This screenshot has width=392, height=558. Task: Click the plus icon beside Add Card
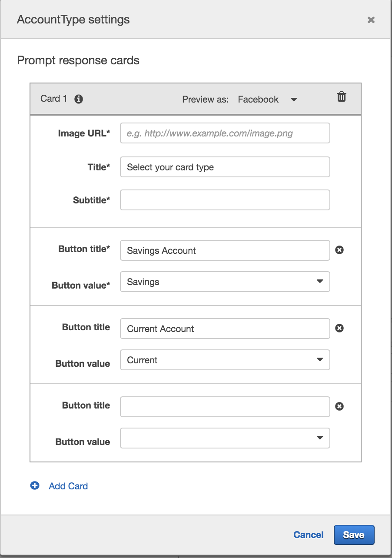35,486
